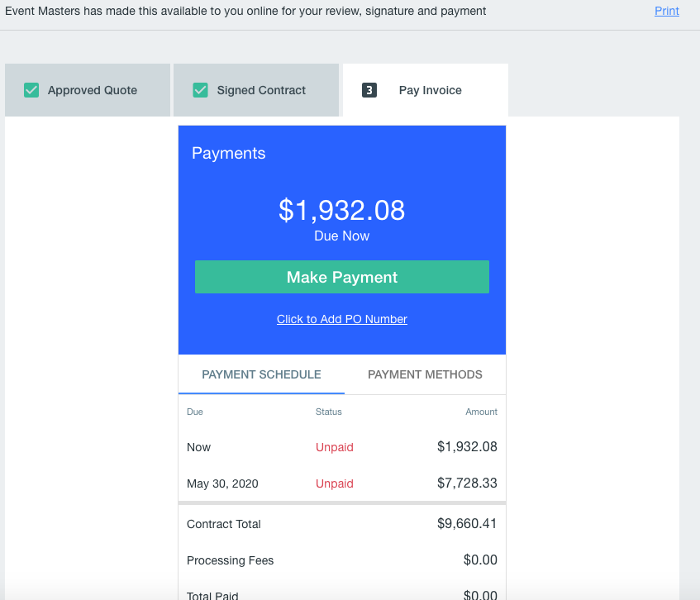Click the May 30, 2020 due date
This screenshot has width=700, height=600.
click(x=222, y=483)
